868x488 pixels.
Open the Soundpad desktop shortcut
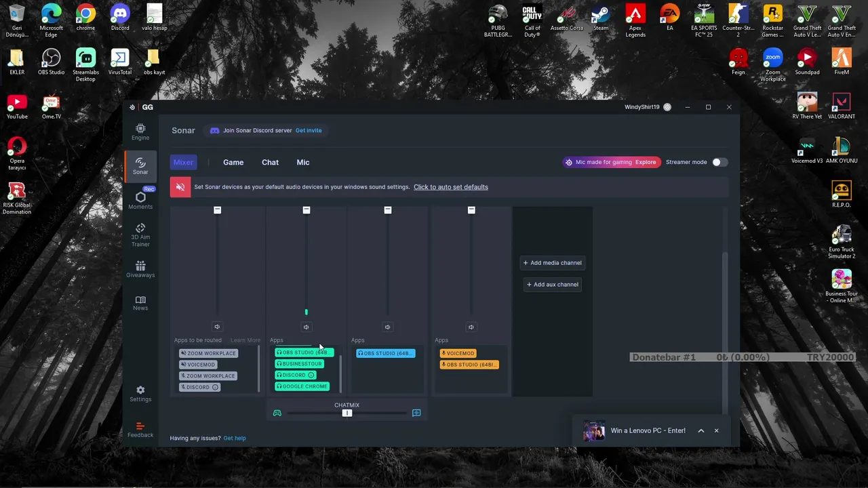point(807,62)
